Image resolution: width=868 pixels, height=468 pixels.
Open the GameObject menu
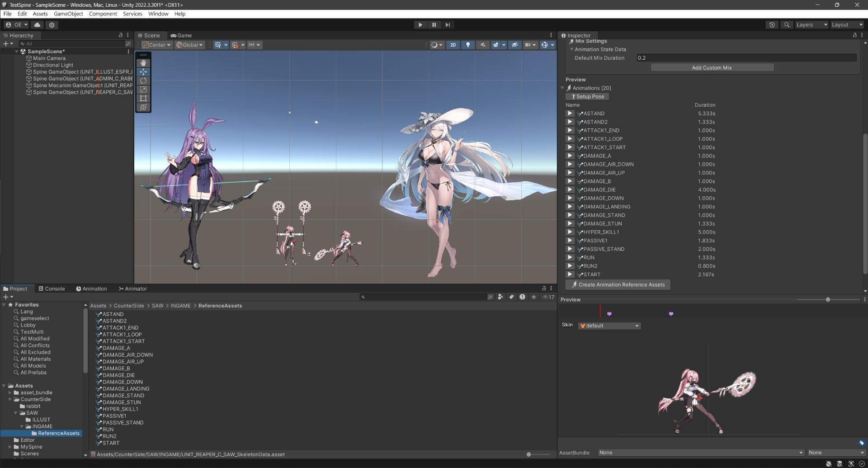68,14
